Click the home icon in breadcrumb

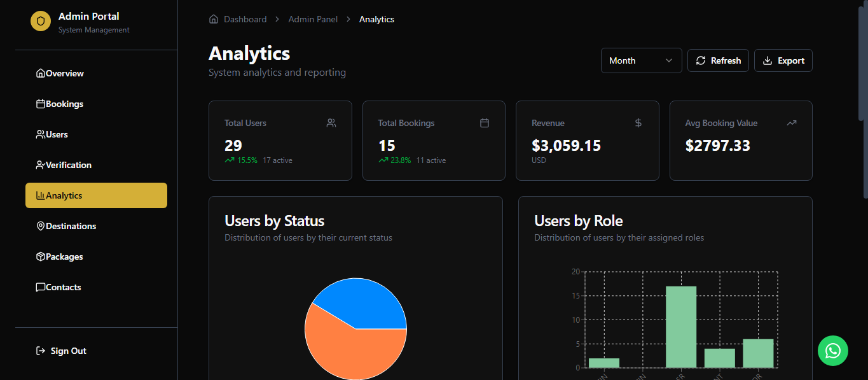tap(214, 19)
